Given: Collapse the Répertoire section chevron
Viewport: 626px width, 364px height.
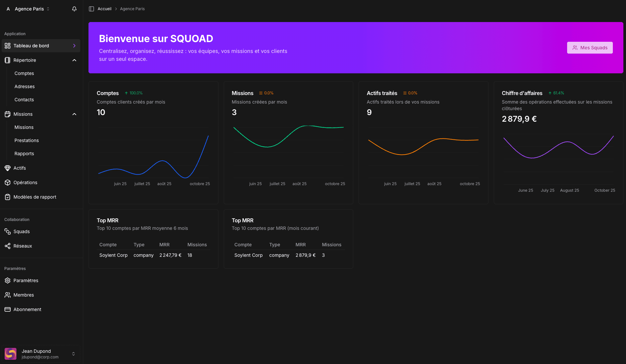Looking at the screenshot, I should pos(74,60).
